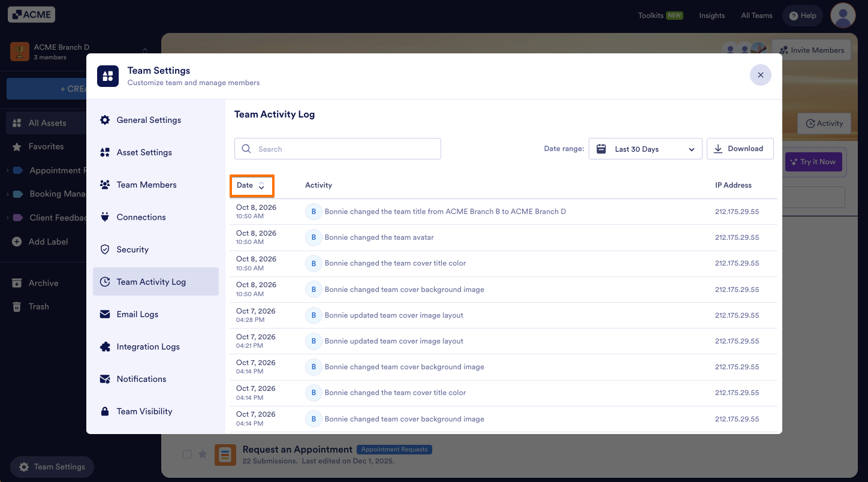Viewport: 868px width, 482px height.
Task: Click the IP Address column header
Action: (733, 185)
